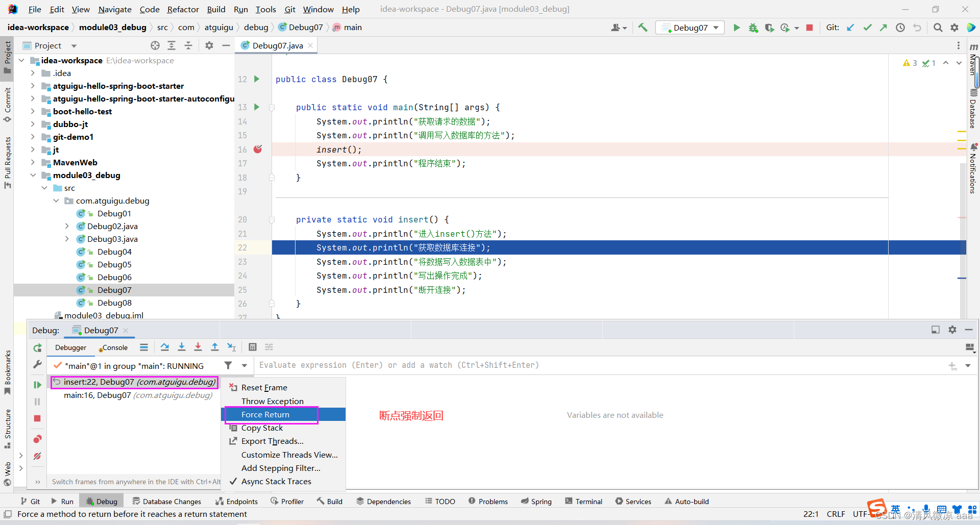Open thread selector dropdown arrow
Image resolution: width=980 pixels, height=525 pixels.
[x=244, y=365]
